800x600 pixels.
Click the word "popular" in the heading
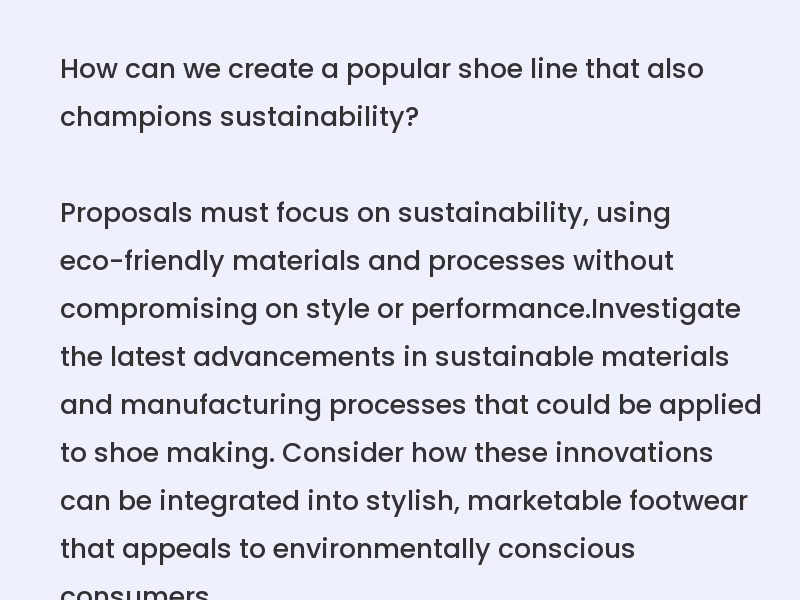click(398, 69)
